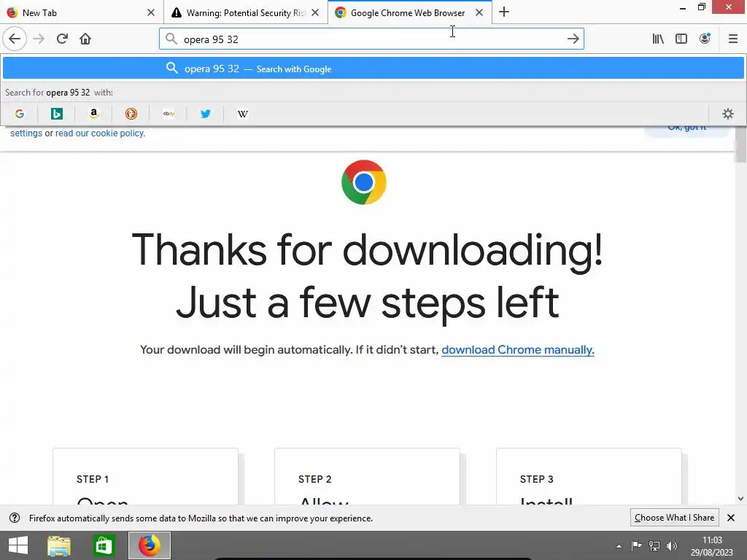Open the Firefox account icon
Screen dimensions: 747x560
[705, 39]
